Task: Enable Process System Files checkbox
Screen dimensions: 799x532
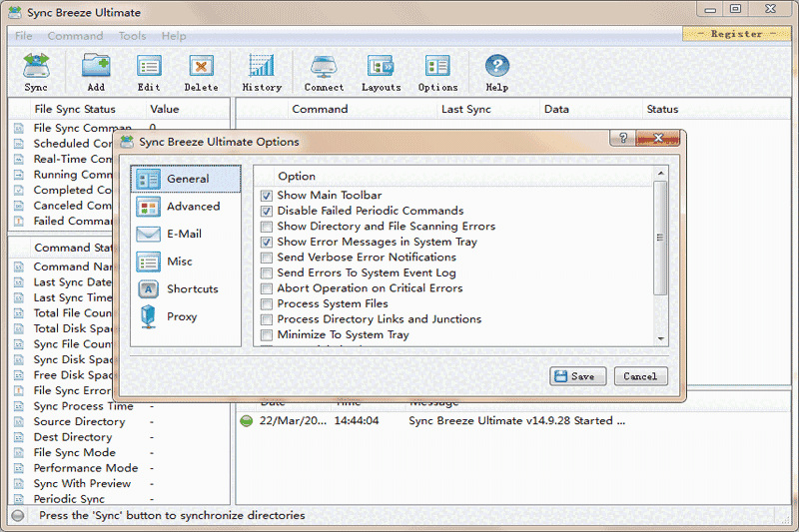Action: pos(267,303)
